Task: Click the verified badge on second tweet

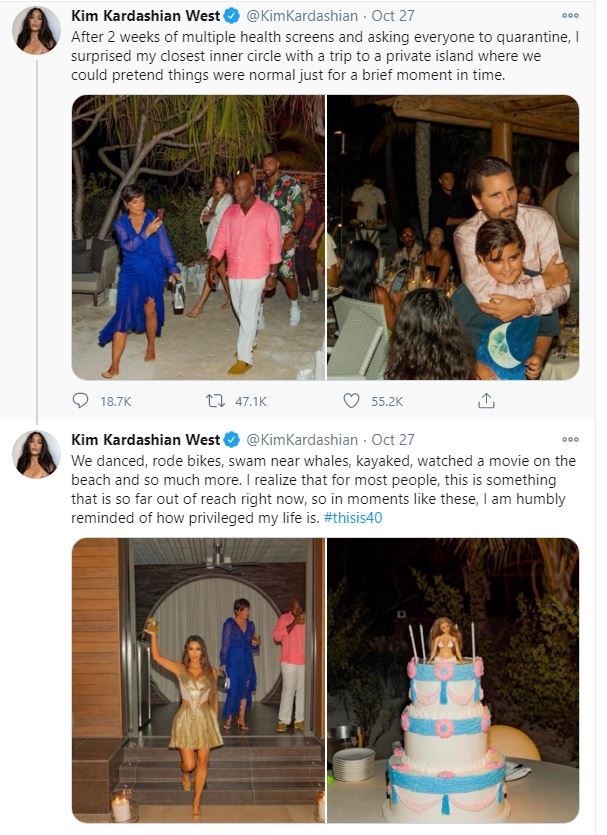Action: click(230, 439)
